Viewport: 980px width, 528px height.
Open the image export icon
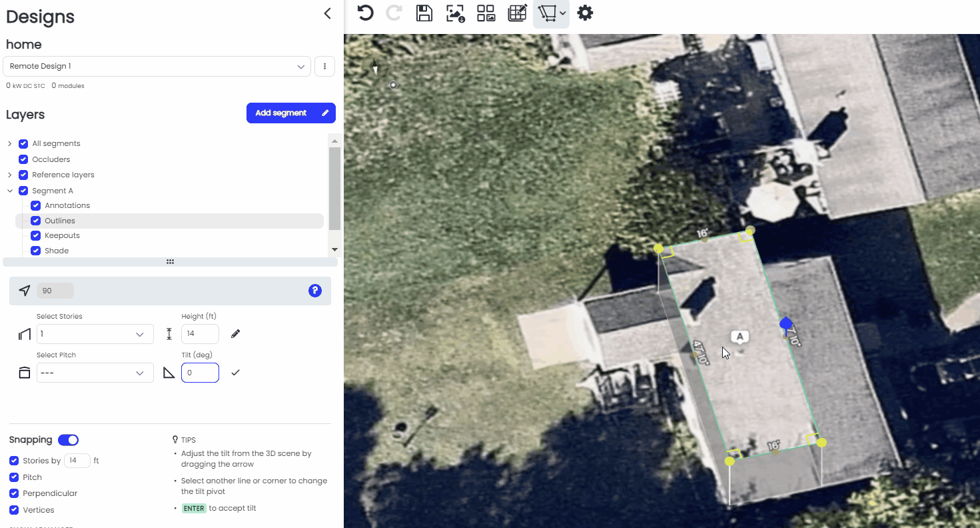pos(456,13)
